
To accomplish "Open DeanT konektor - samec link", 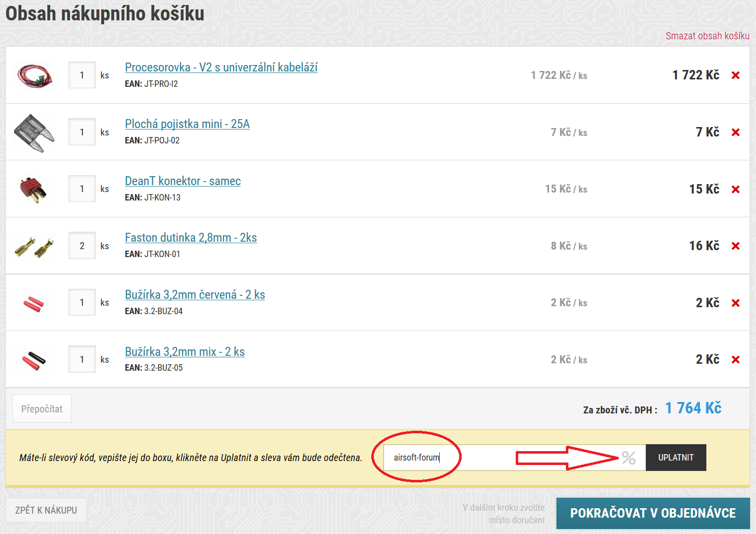I will click(x=183, y=181).
